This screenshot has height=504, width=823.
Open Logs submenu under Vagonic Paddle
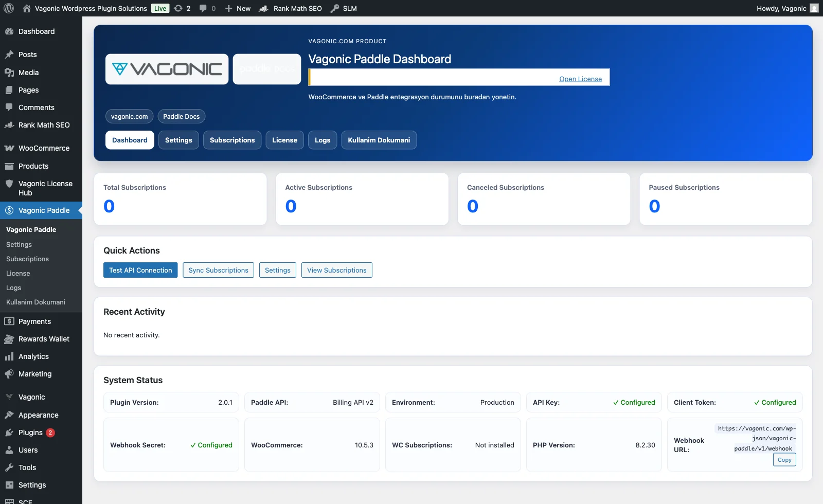pyautogui.click(x=13, y=287)
